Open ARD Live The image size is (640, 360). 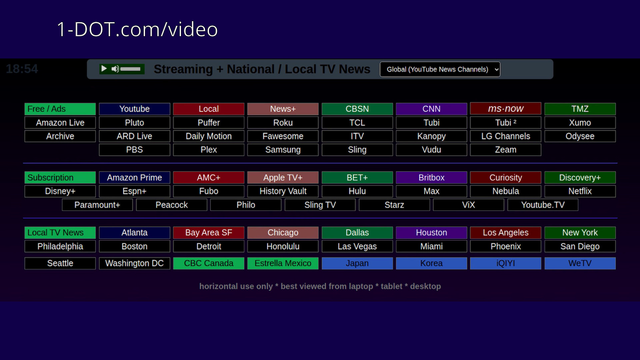tap(134, 136)
